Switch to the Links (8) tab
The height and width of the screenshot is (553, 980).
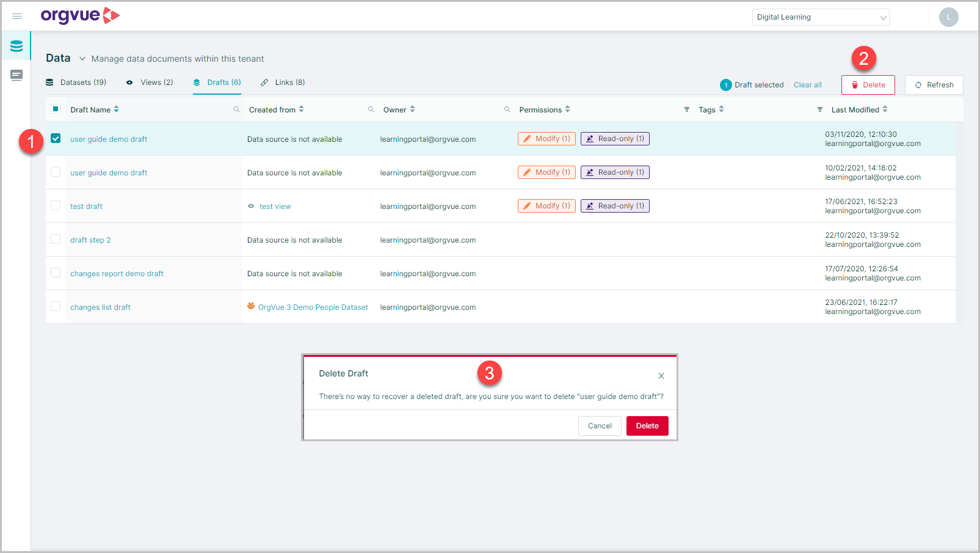coord(283,82)
